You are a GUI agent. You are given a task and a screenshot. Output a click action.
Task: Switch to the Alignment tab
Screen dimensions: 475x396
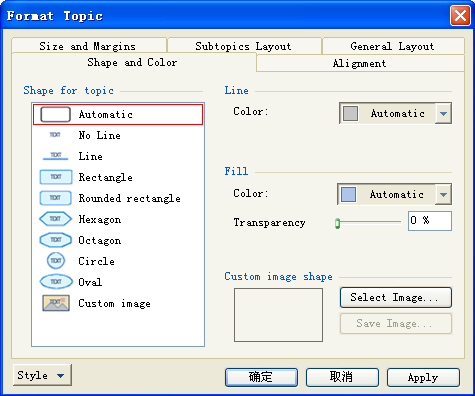pyautogui.click(x=360, y=63)
